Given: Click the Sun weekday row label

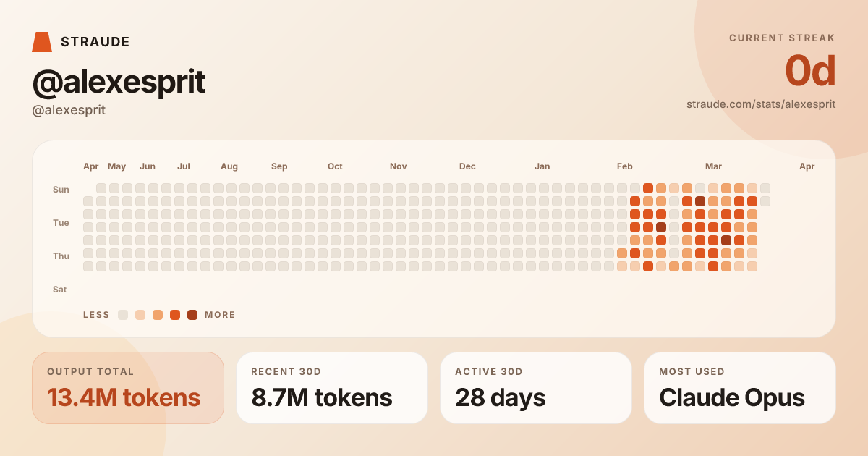Looking at the screenshot, I should coord(61,190).
